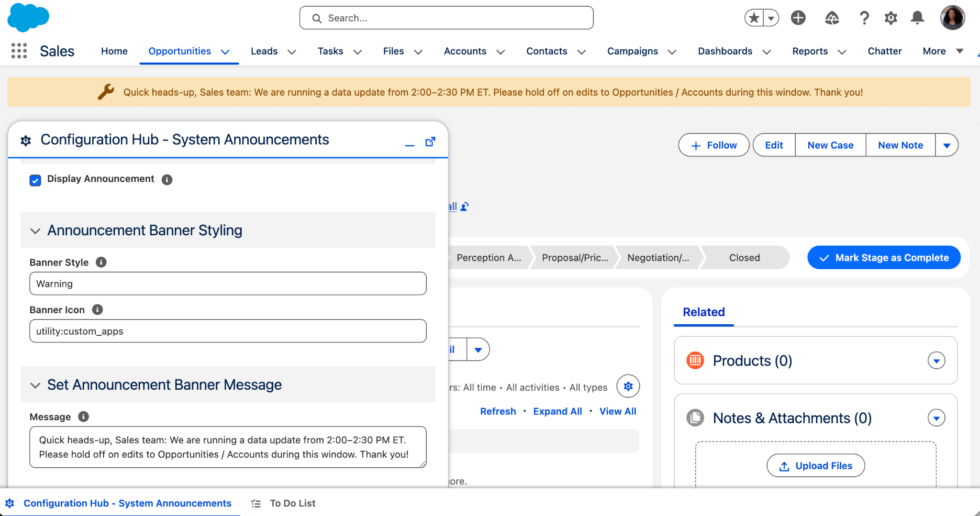Open the App Launcher waffle icon
This screenshot has width=980, height=516.
(18, 51)
